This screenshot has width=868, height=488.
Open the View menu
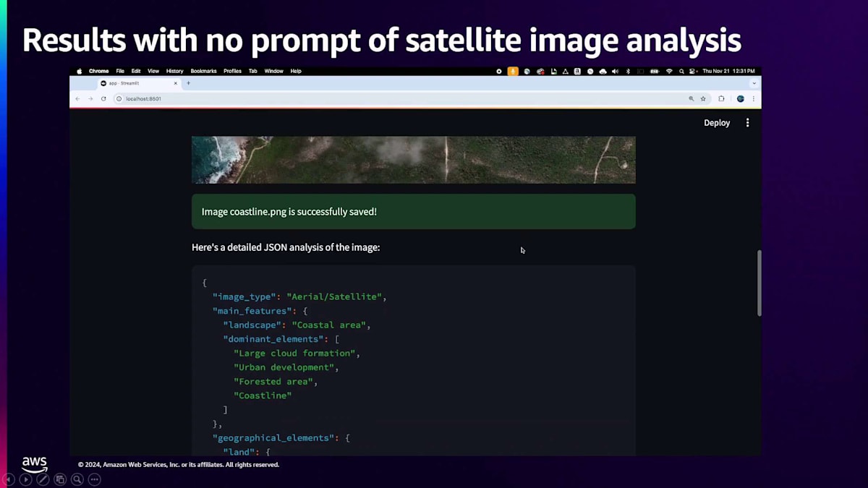(153, 71)
